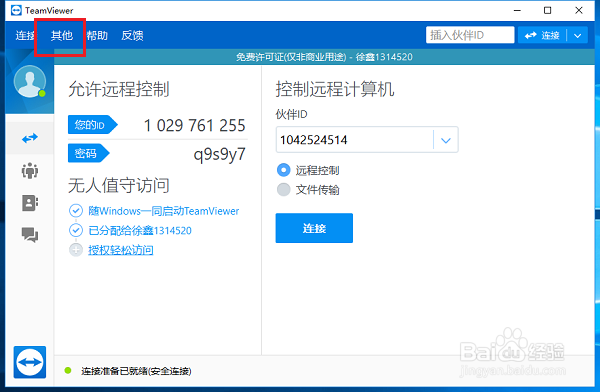Click the large TeamViewer logo at the bottom left
Screen dimensions: 600x392
[30, 362]
